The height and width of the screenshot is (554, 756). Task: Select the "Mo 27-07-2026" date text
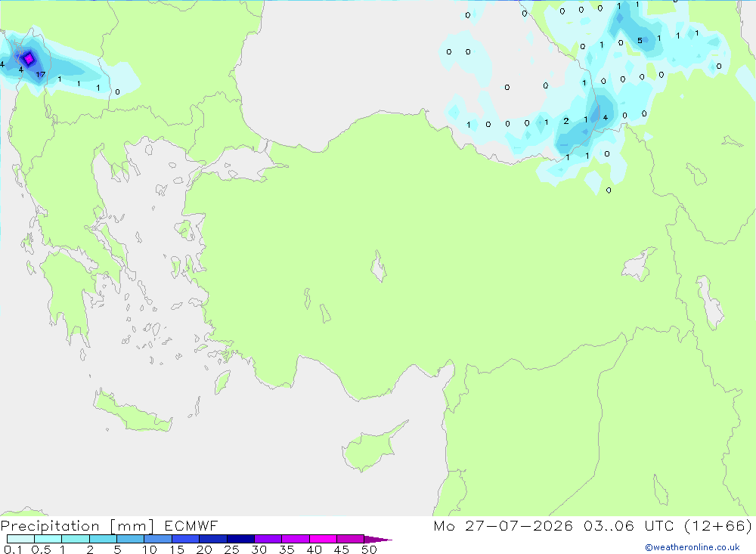pos(503,525)
